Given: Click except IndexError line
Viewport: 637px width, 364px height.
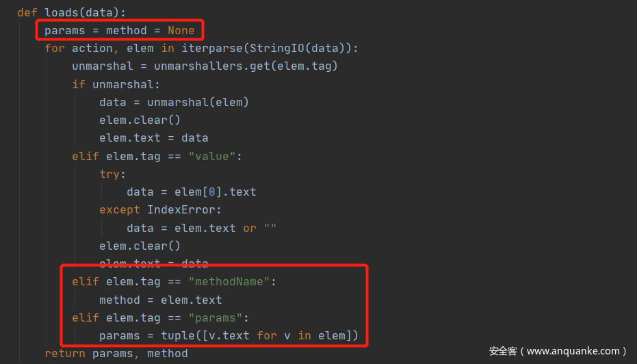Looking at the screenshot, I should [160, 210].
